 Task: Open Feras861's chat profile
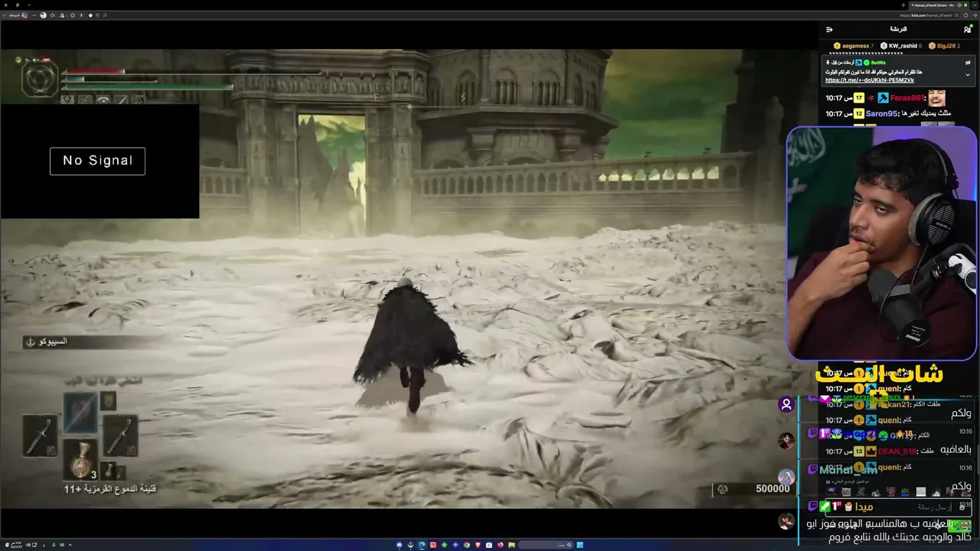pos(906,98)
